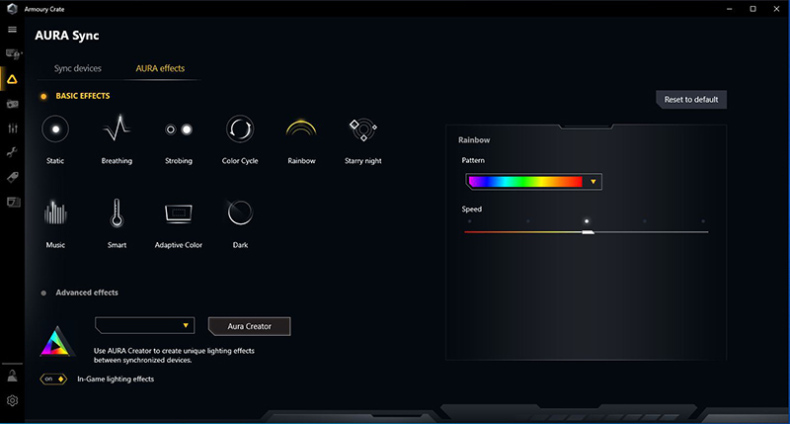Select the Color Cycle effect icon
The height and width of the screenshot is (424, 790).
pyautogui.click(x=240, y=129)
